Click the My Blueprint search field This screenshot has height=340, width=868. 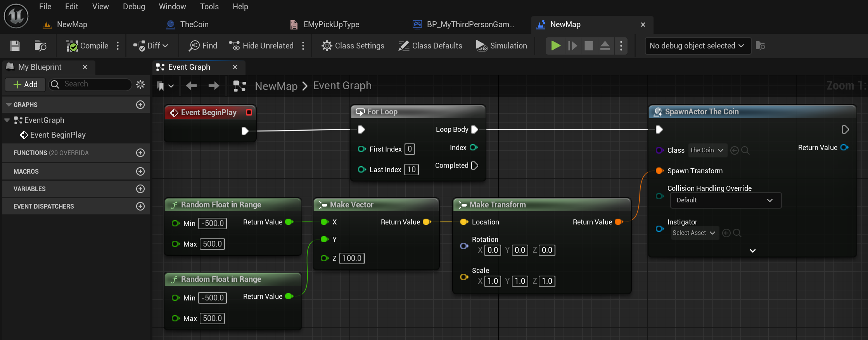tap(90, 84)
